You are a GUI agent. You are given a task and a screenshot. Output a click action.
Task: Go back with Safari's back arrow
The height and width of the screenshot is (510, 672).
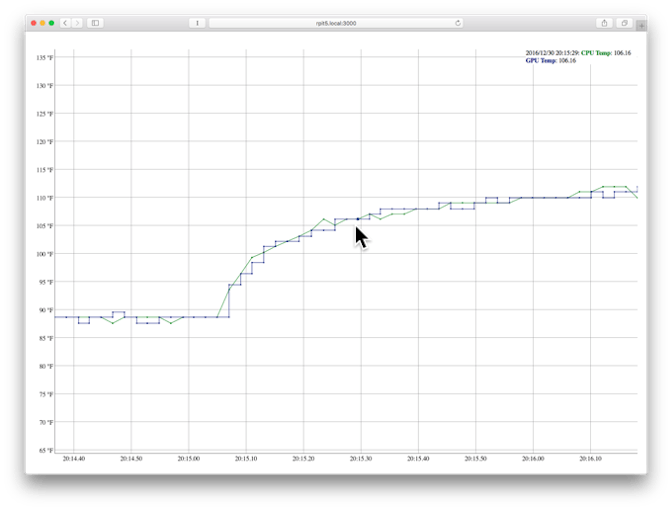tap(65, 23)
